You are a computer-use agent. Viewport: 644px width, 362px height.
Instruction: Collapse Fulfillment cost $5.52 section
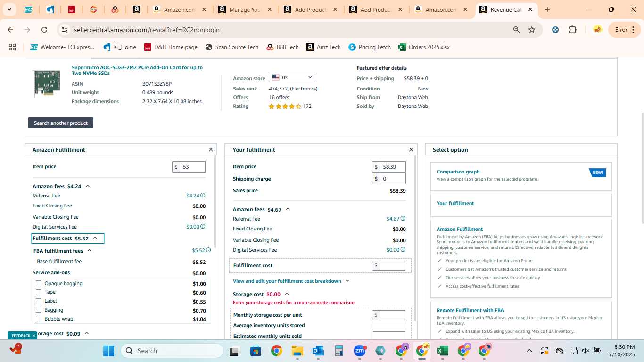coord(95,238)
